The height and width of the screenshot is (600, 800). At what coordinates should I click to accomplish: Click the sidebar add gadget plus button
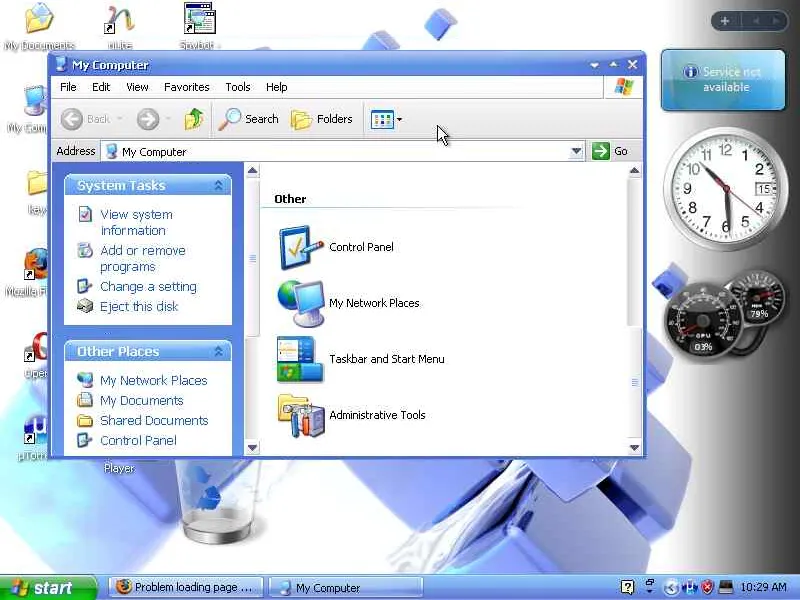pos(725,21)
